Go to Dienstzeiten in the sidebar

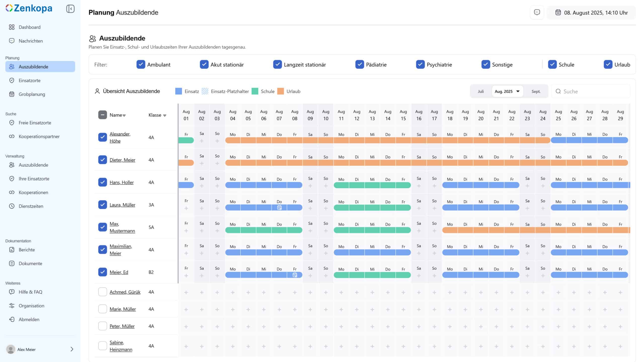click(31, 206)
